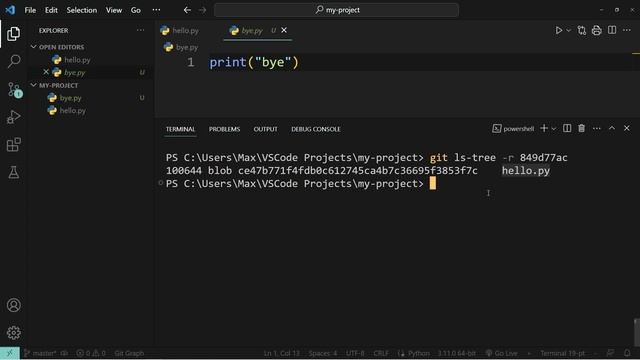Close the terminal panel
This screenshot has height=360, width=640.
[x=627, y=128]
